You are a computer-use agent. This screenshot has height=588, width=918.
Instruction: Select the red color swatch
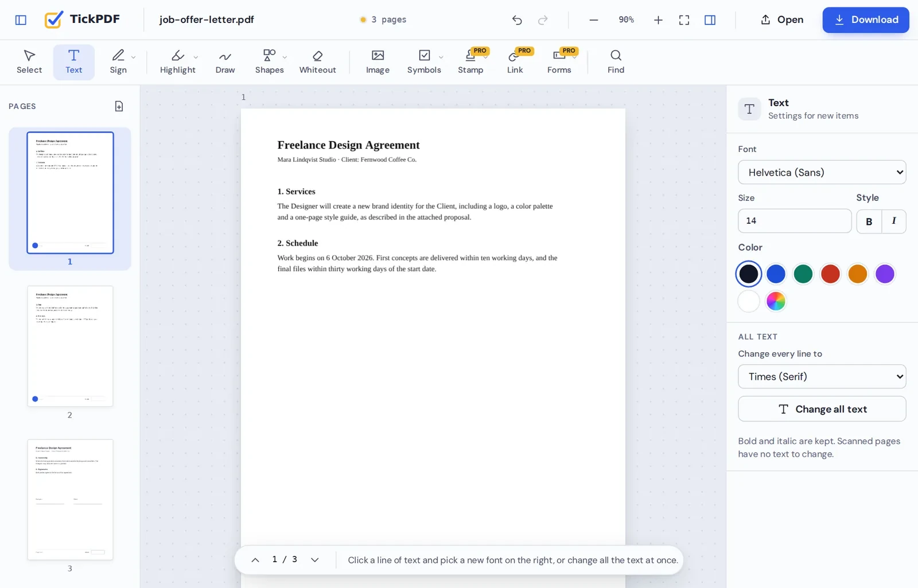tap(830, 274)
